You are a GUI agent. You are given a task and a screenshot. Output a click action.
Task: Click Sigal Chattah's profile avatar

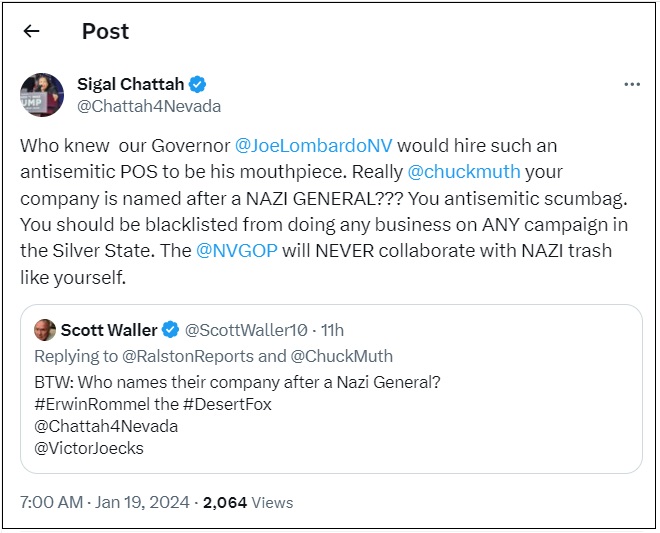tap(42, 95)
